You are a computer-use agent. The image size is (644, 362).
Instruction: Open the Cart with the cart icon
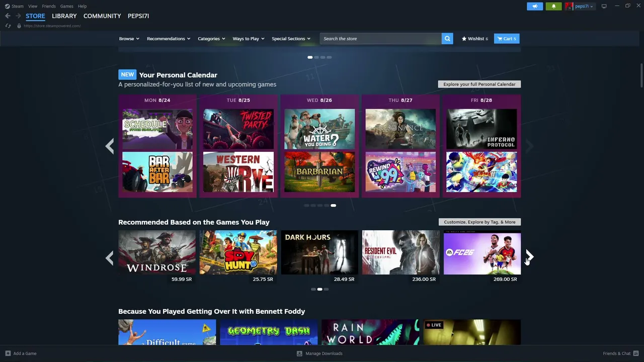pos(500,39)
